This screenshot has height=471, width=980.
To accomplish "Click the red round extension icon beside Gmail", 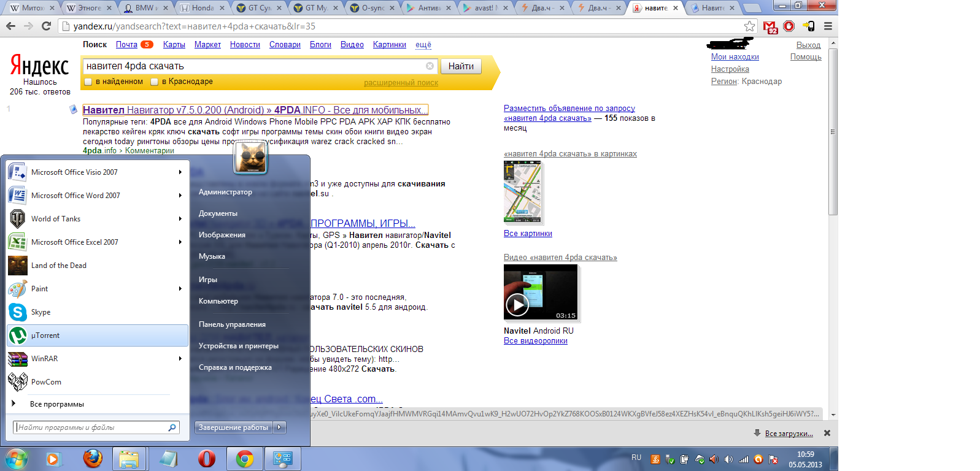I will click(x=789, y=26).
